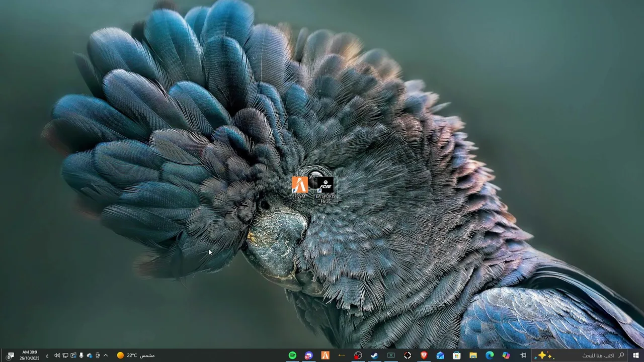Click the Meet Now camera tray icon
Screen dimensions: 644x362
click(x=98, y=355)
